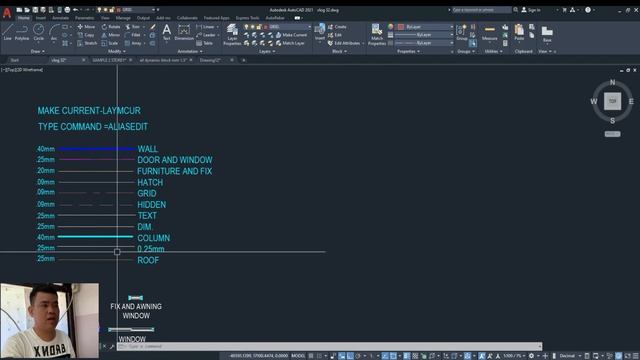This screenshot has height=360, width=640.
Task: Toggle Polar tracking in status bar
Action: coord(358,356)
